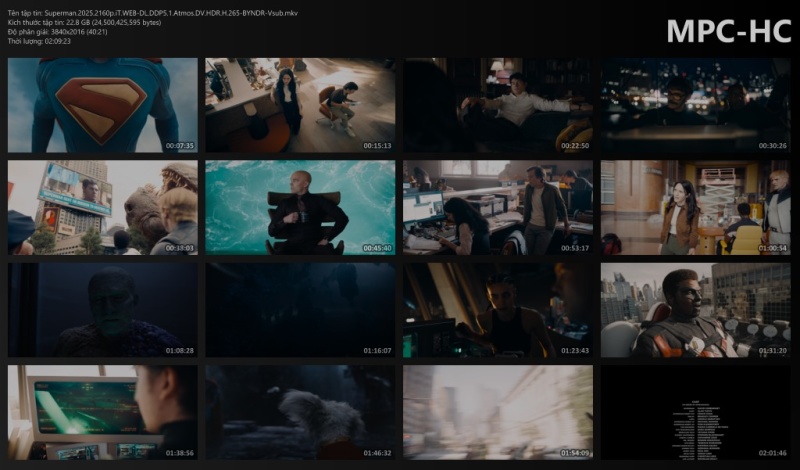
Task: Select the thumbnail at 00:15:13
Action: pyautogui.click(x=300, y=105)
